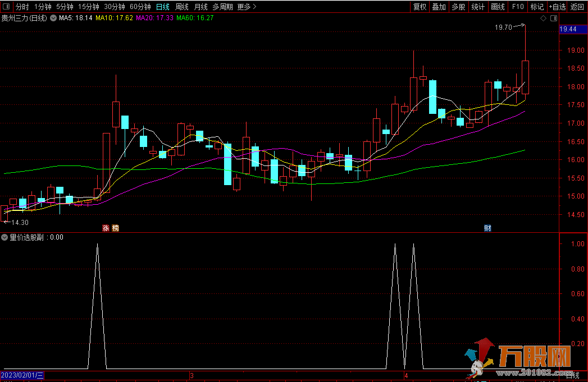This screenshot has width=588, height=382.
Task: Click the 19.44 current price tag
Action: coord(573,29)
